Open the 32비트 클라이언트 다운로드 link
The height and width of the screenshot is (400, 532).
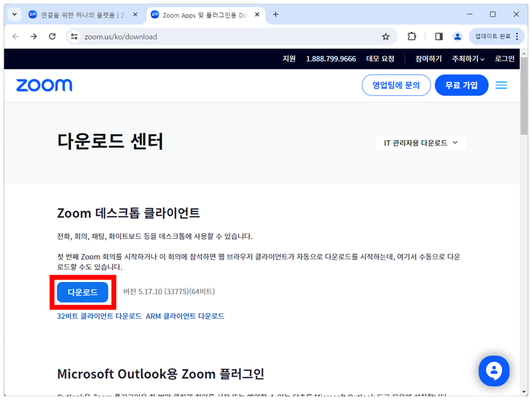(99, 316)
